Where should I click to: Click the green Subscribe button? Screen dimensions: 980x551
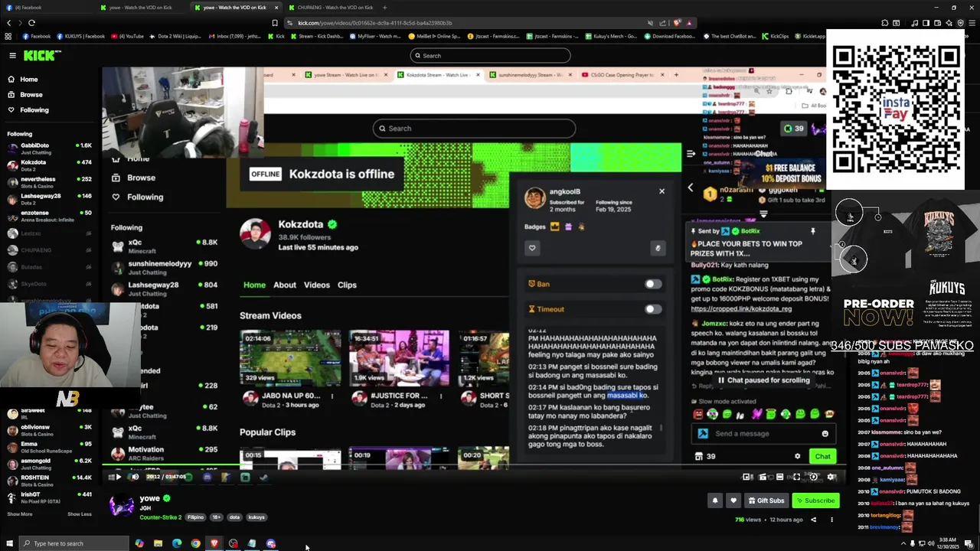[x=815, y=500]
